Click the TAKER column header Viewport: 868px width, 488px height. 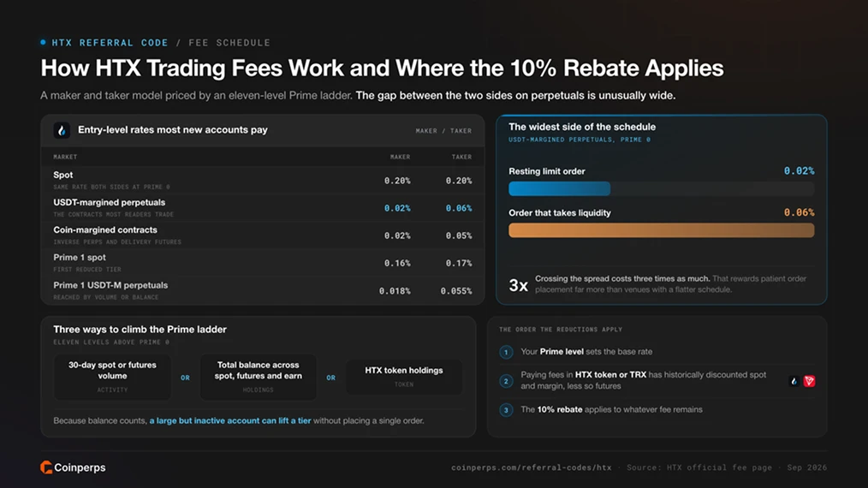[x=461, y=158]
